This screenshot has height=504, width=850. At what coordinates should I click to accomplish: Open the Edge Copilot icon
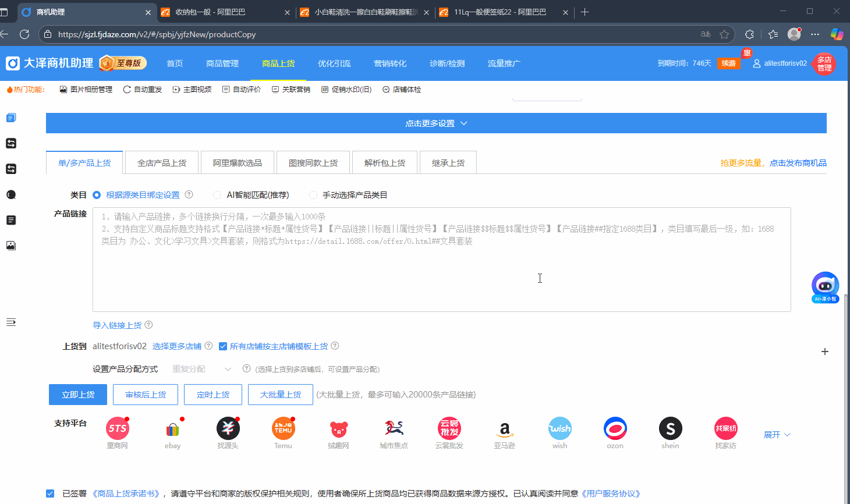click(x=837, y=34)
